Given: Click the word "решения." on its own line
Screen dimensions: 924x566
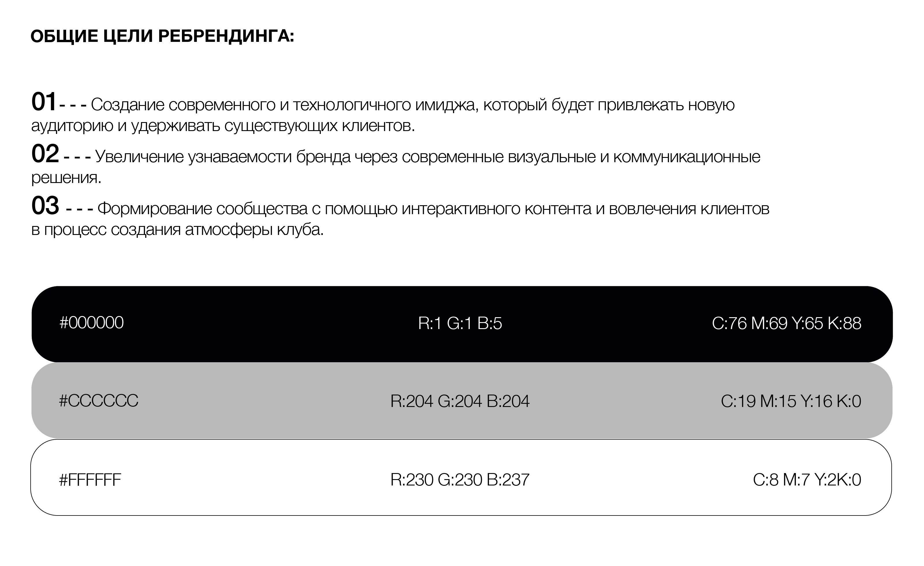Looking at the screenshot, I should [66, 178].
